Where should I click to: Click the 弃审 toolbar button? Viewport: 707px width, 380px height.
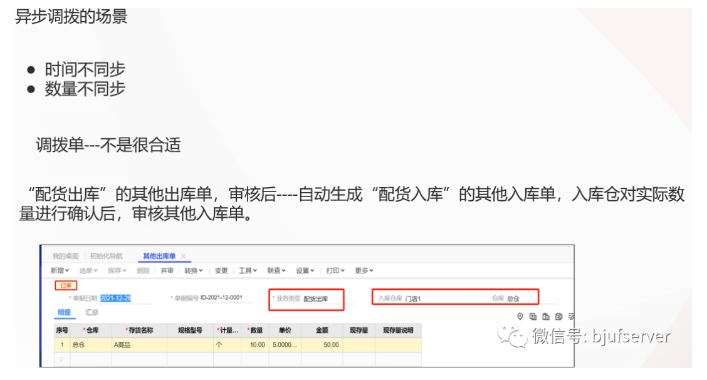point(167,270)
